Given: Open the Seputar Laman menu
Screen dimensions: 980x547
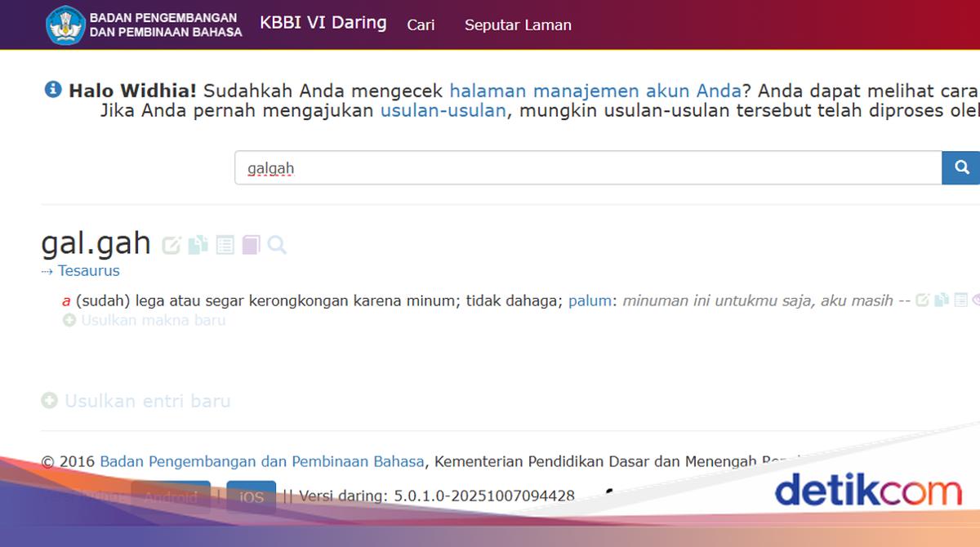Looking at the screenshot, I should [x=518, y=25].
